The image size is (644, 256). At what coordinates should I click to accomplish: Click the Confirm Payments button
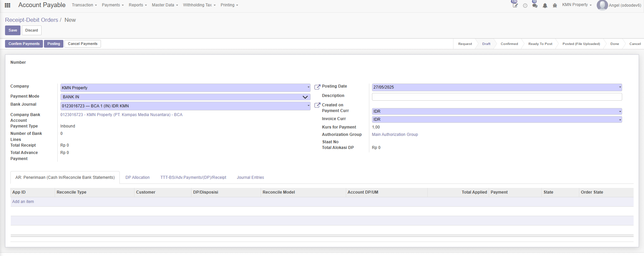pos(24,44)
